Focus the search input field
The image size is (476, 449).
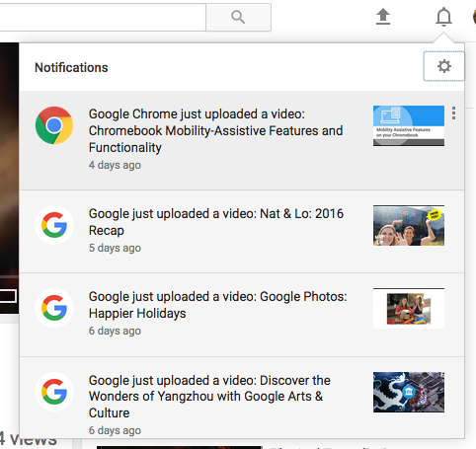(103, 17)
